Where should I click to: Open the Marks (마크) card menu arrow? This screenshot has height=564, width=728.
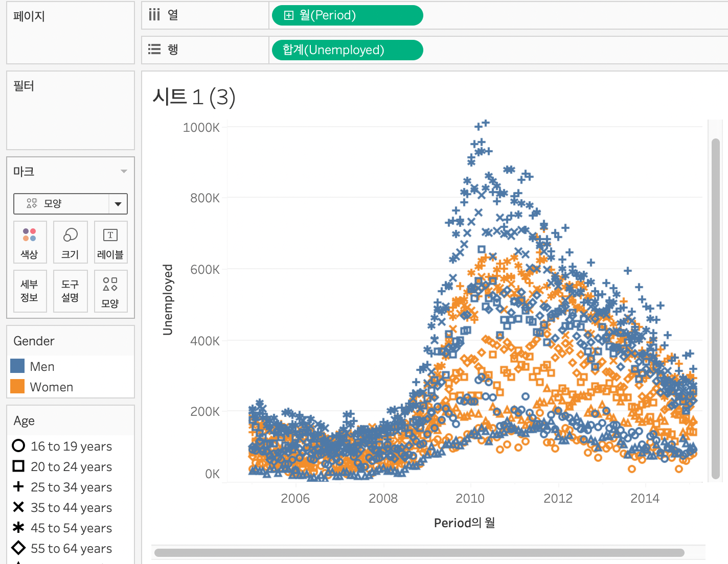[124, 172]
